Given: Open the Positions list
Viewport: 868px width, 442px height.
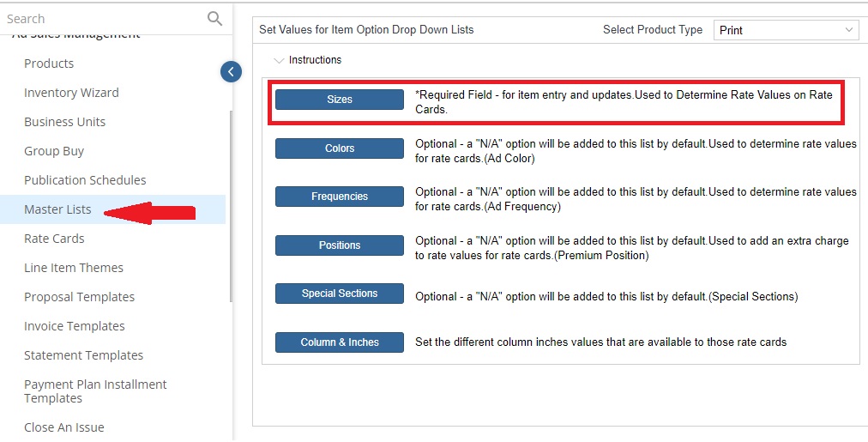Looking at the screenshot, I should click(x=340, y=245).
